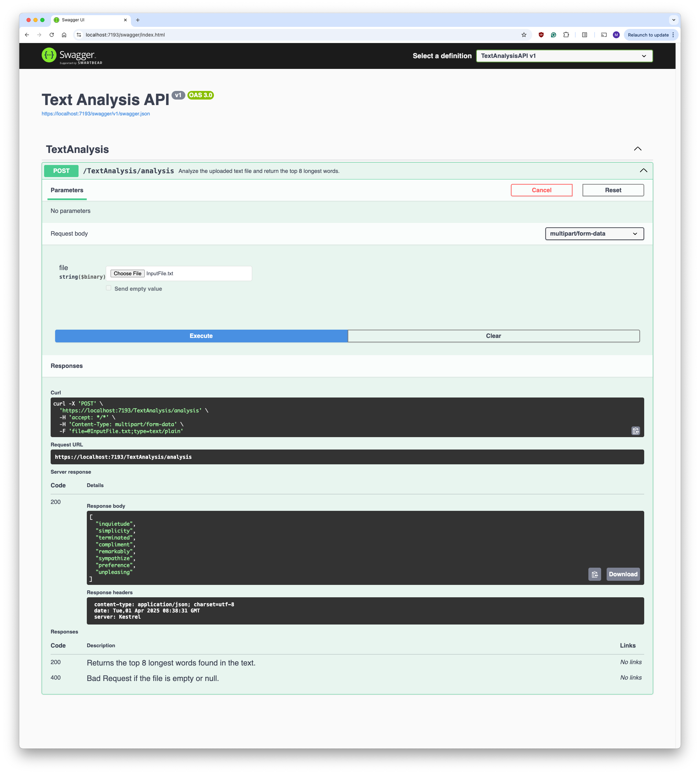The height and width of the screenshot is (774, 700).
Task: Open the browser profile avatar
Action: pyautogui.click(x=616, y=35)
